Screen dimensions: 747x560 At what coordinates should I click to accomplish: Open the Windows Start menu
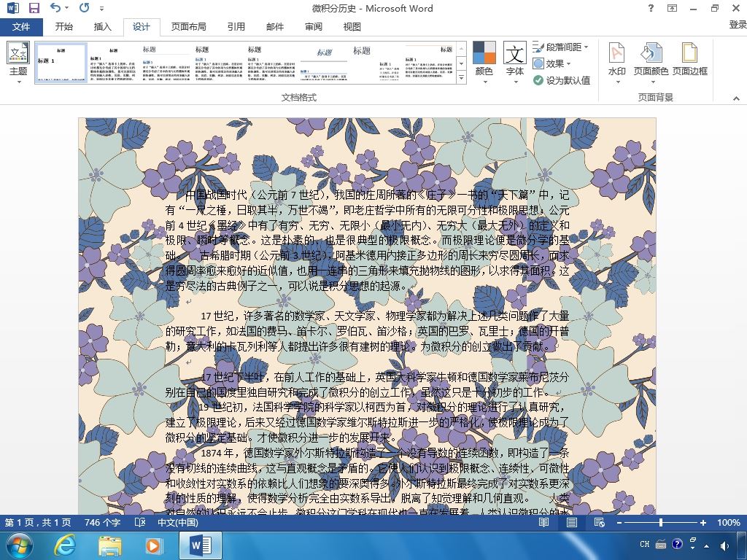[x=20, y=546]
